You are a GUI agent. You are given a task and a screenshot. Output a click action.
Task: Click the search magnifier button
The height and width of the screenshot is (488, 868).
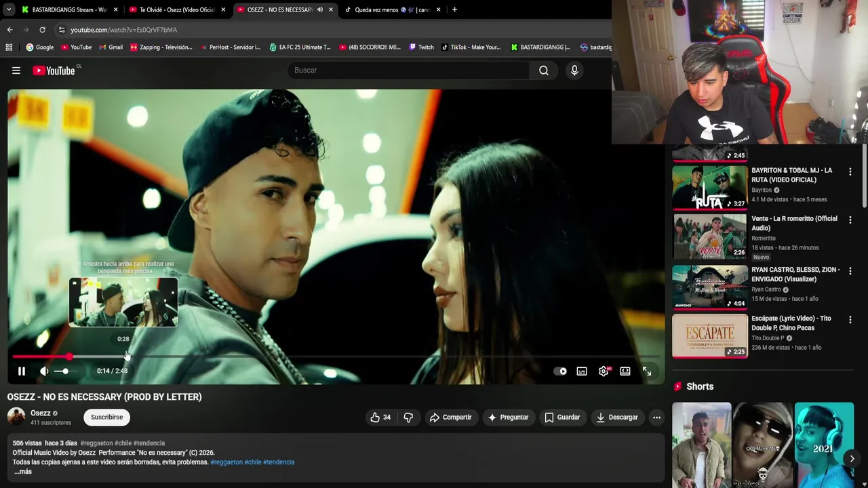coord(544,70)
